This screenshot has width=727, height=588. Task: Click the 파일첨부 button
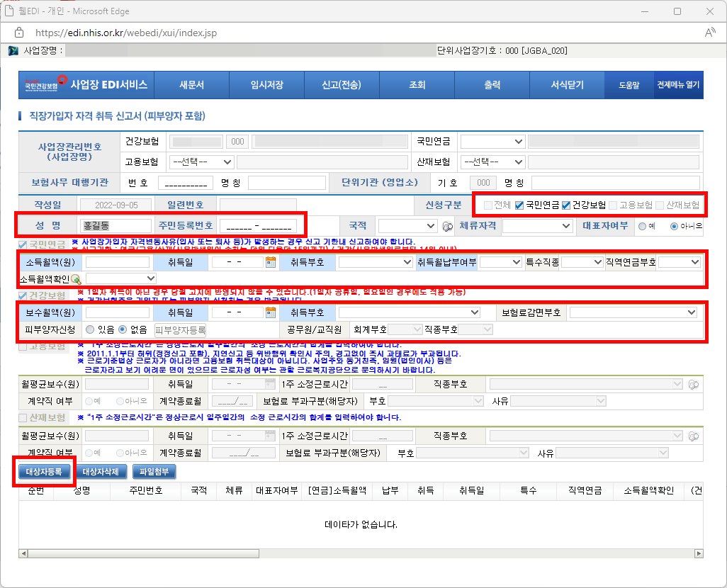[x=154, y=472]
